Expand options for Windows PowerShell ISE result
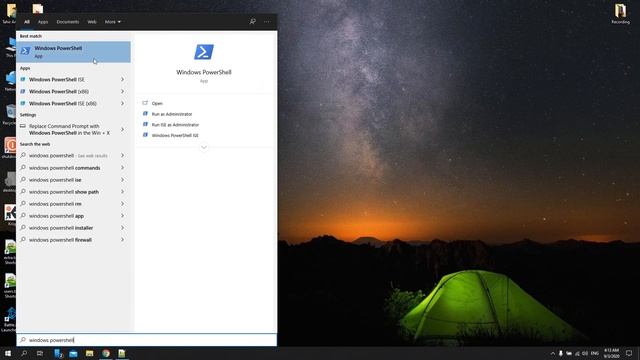This screenshot has width=640, height=360. point(122,80)
